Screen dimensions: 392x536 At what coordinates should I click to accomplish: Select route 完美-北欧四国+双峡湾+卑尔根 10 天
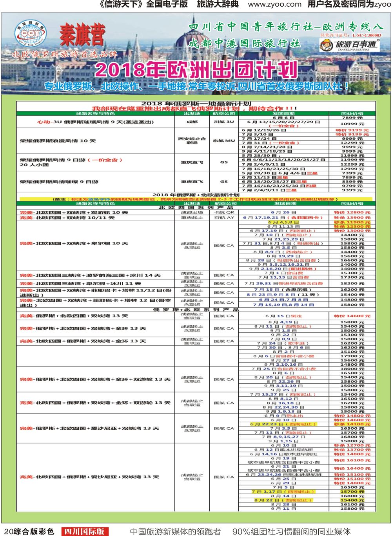[x=74, y=243]
